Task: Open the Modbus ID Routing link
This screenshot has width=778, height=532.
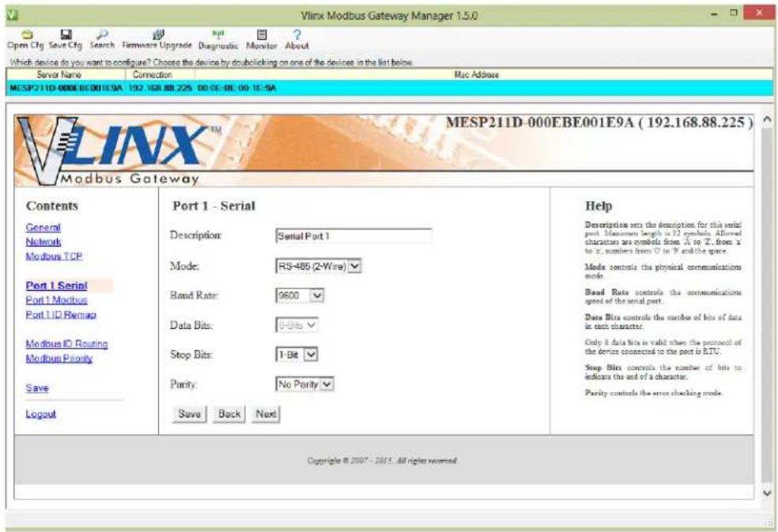Action: tap(66, 343)
